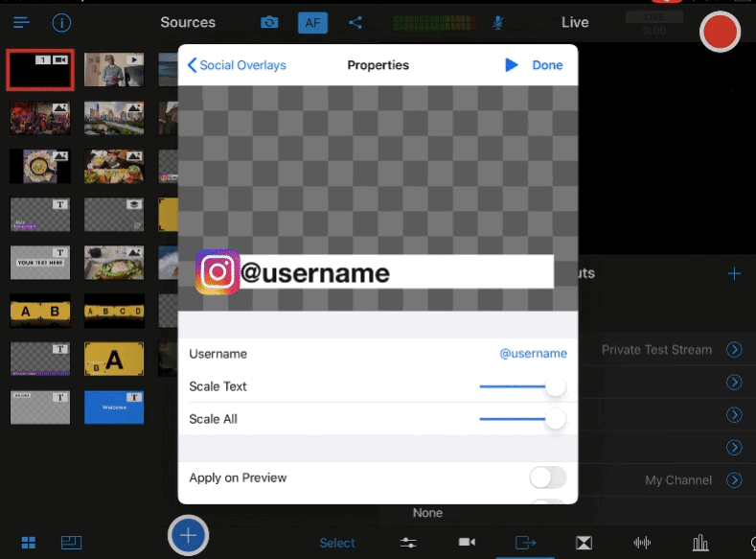Toggle the AF autofocus button

click(312, 23)
